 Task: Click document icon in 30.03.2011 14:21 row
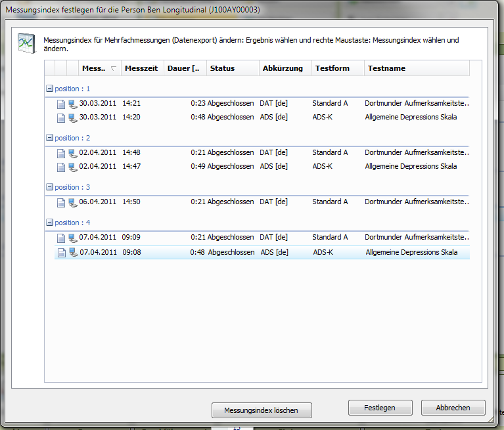[61, 104]
